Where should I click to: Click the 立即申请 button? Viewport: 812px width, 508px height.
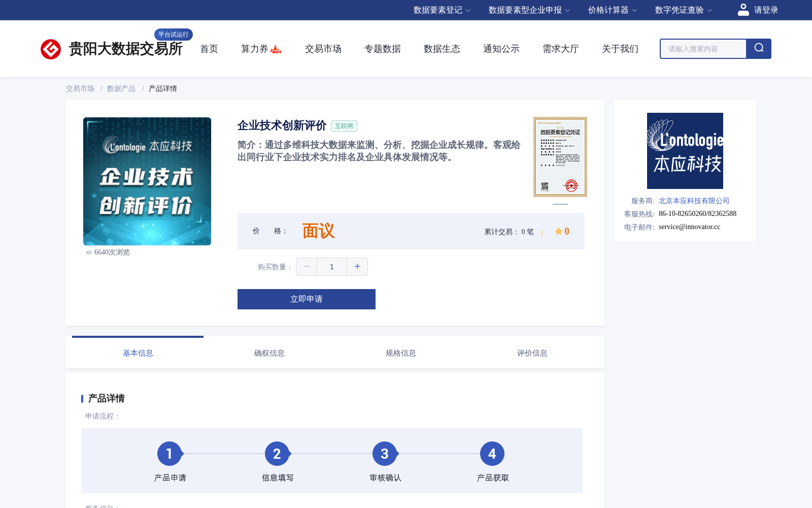(x=307, y=299)
